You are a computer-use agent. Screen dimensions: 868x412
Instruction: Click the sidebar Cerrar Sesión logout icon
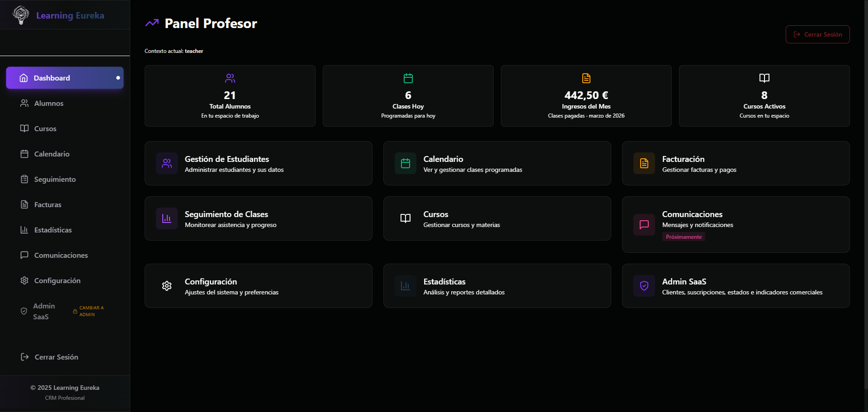pos(25,357)
